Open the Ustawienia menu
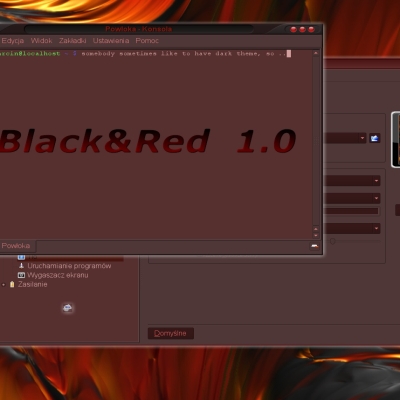This screenshot has height=400, width=400. click(x=111, y=41)
